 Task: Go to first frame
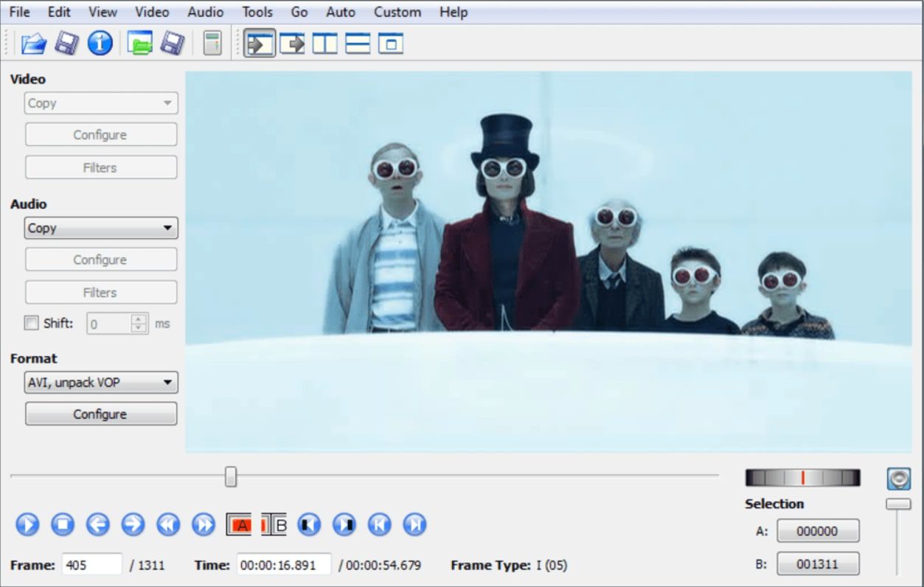[380, 525]
